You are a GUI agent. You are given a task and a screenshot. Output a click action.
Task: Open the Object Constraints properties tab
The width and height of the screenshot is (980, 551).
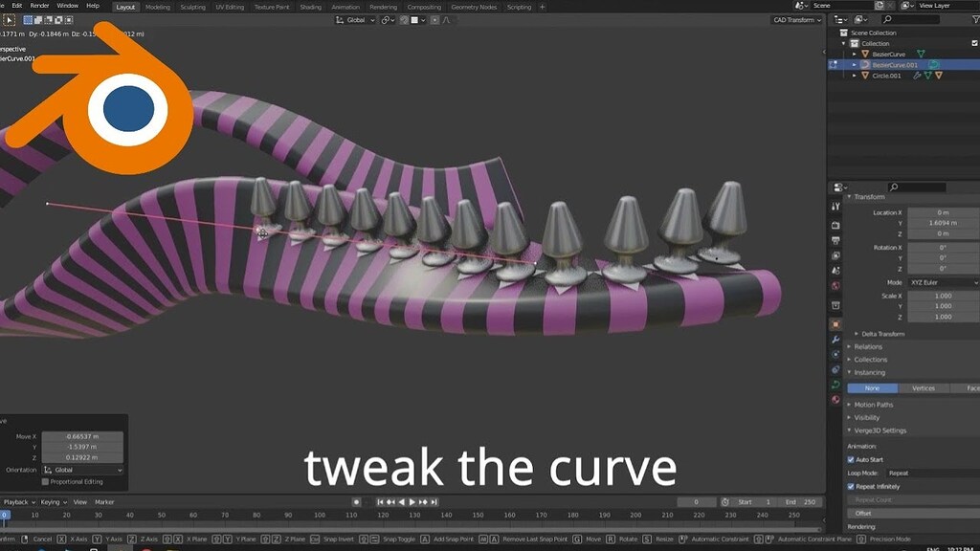point(835,370)
